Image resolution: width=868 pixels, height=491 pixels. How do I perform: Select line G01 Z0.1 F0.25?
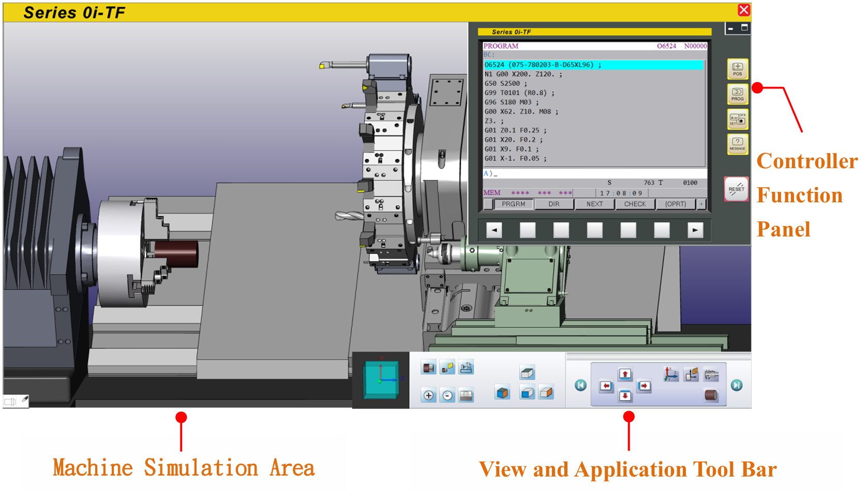(x=515, y=130)
